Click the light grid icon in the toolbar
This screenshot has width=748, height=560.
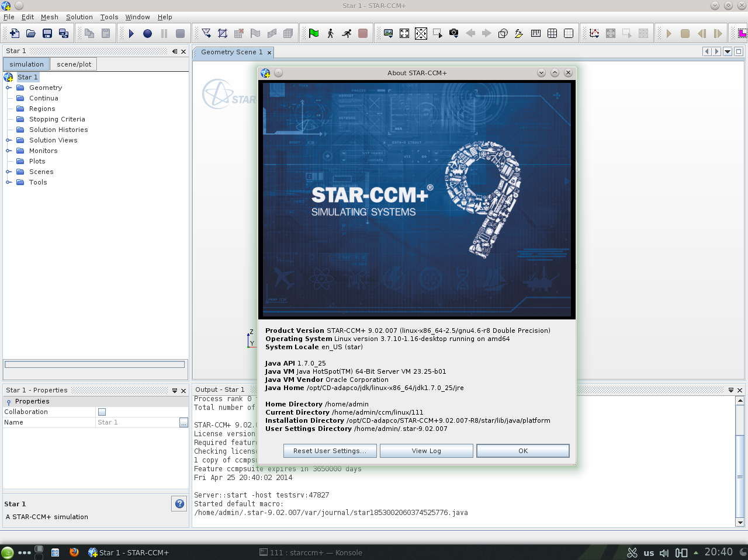(x=569, y=33)
